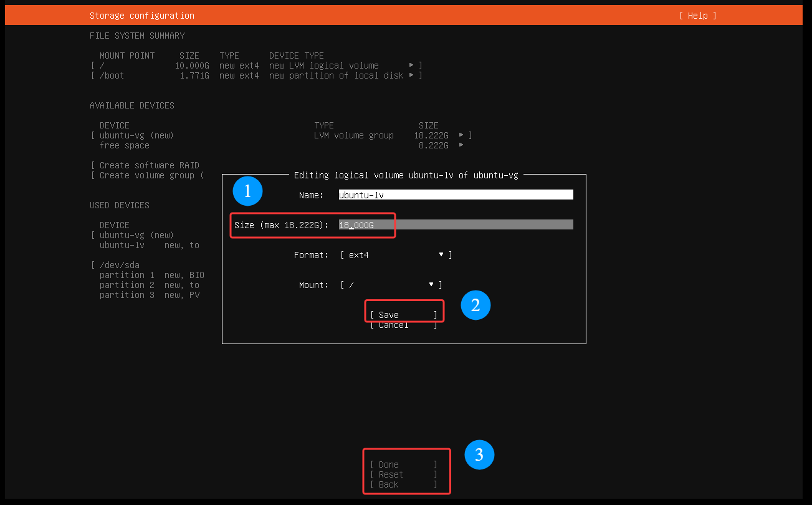
Task: Click the Size input field 18.000G
Action: pyautogui.click(x=455, y=225)
